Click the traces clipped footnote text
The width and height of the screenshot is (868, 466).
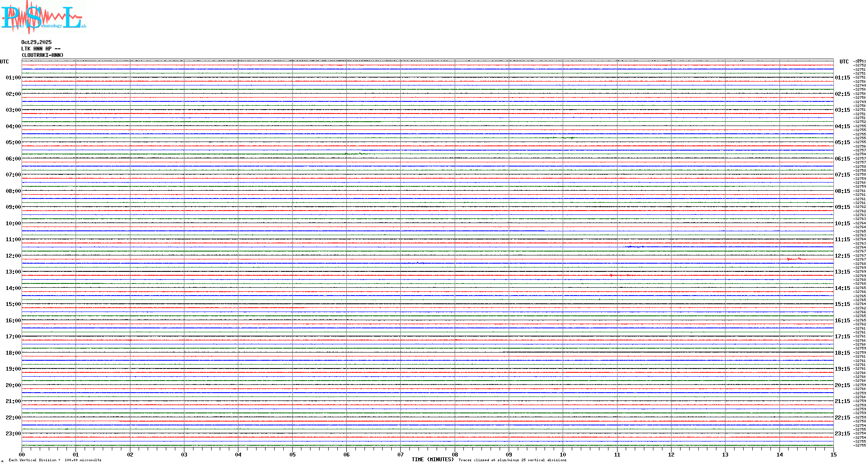click(x=512, y=460)
